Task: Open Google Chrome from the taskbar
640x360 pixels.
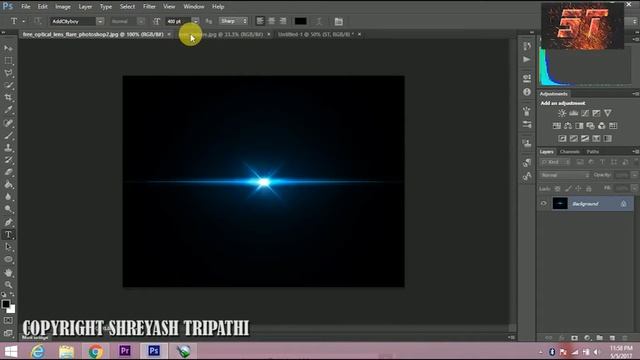Action: tap(96, 351)
